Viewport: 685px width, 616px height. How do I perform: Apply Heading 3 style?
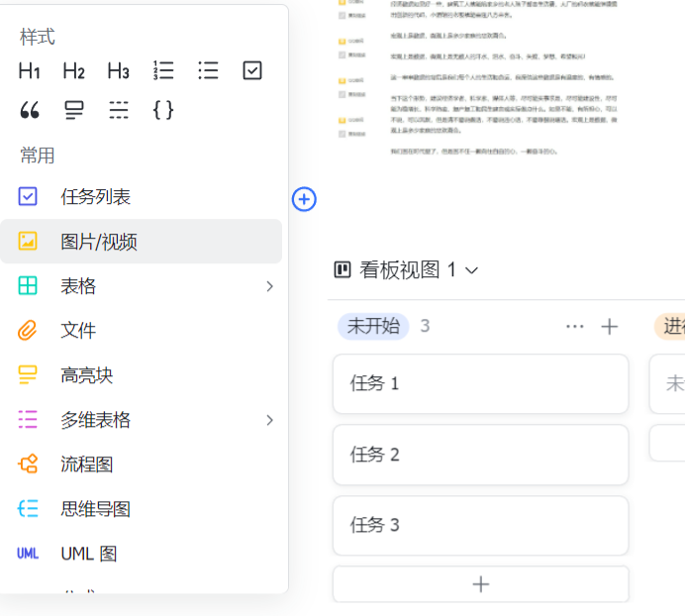coord(119,70)
